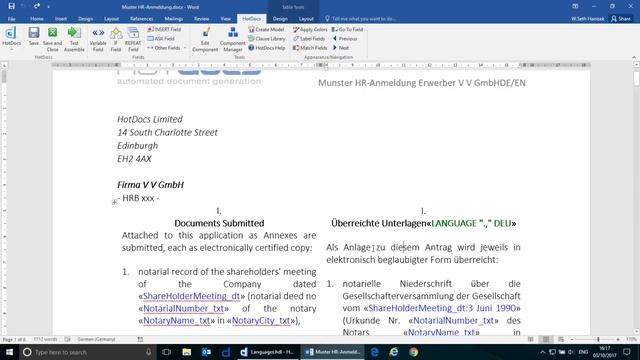Viewport: 640px width, 360px height.
Task: Click Create Model
Action: click(x=266, y=29)
